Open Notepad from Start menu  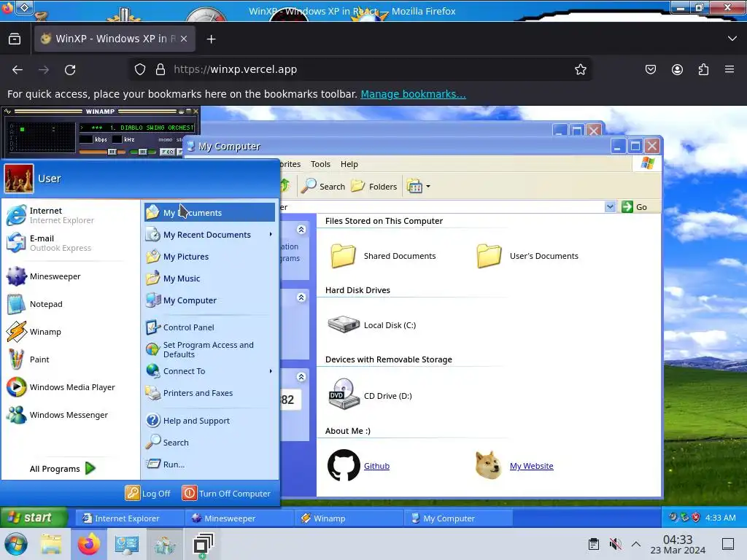point(69,304)
